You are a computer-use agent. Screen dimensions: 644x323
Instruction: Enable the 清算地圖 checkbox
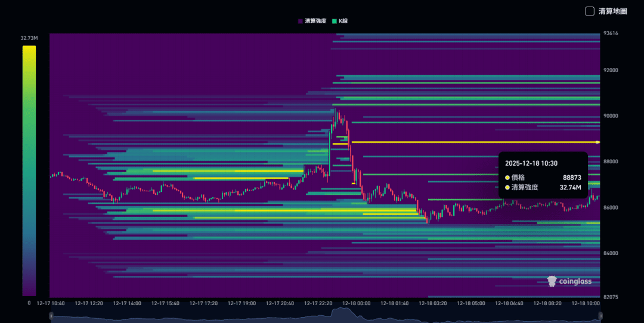590,11
